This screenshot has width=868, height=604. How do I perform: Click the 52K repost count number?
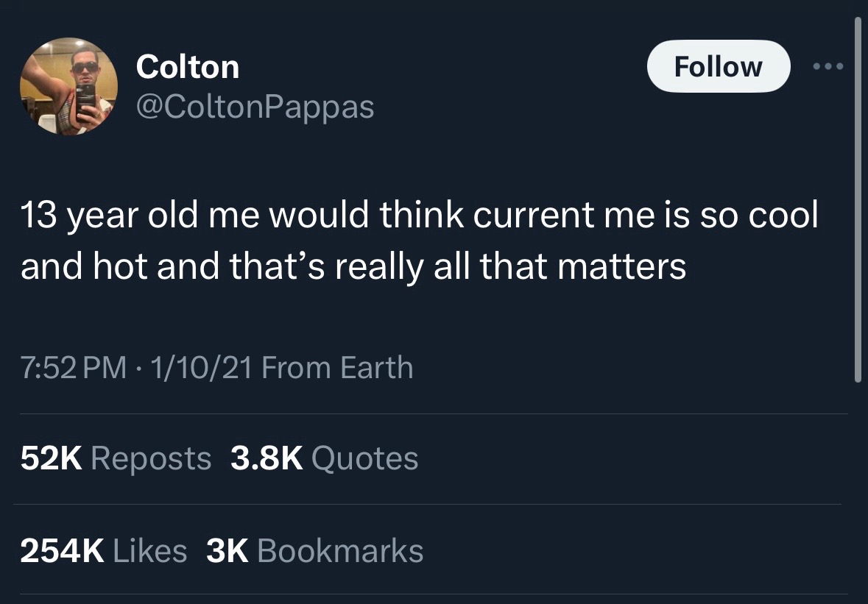pyautogui.click(x=50, y=458)
